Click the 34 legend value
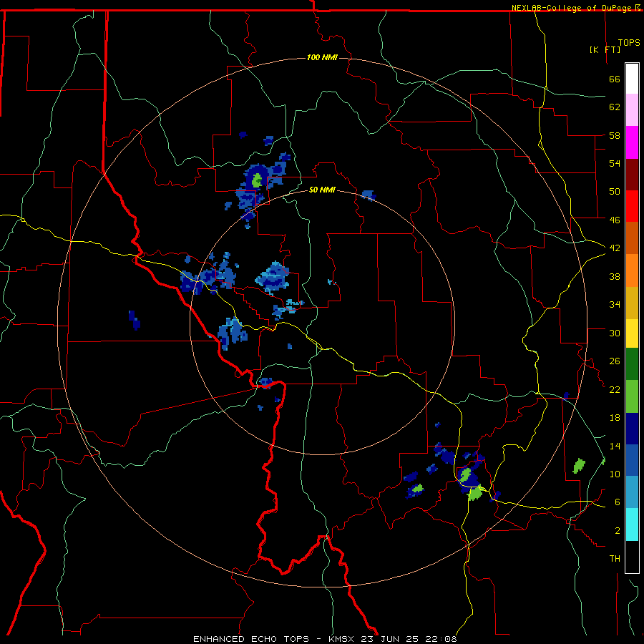This screenshot has width=644, height=644. pyautogui.click(x=615, y=305)
